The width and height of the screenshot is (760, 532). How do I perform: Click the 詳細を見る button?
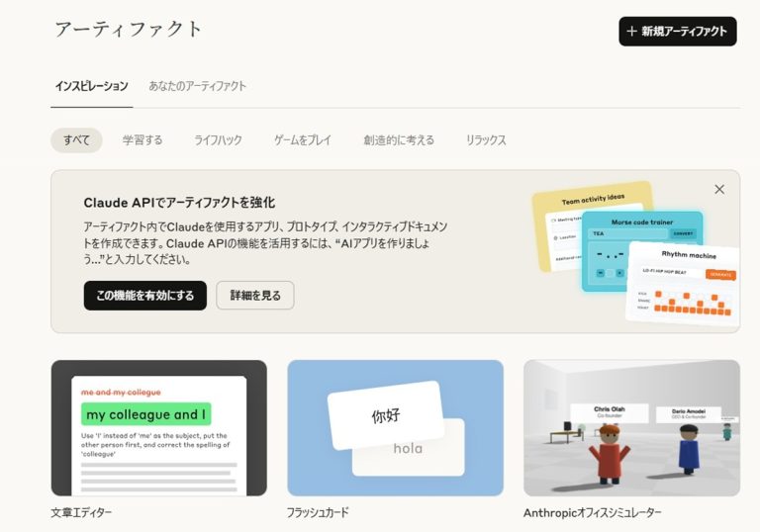point(254,296)
